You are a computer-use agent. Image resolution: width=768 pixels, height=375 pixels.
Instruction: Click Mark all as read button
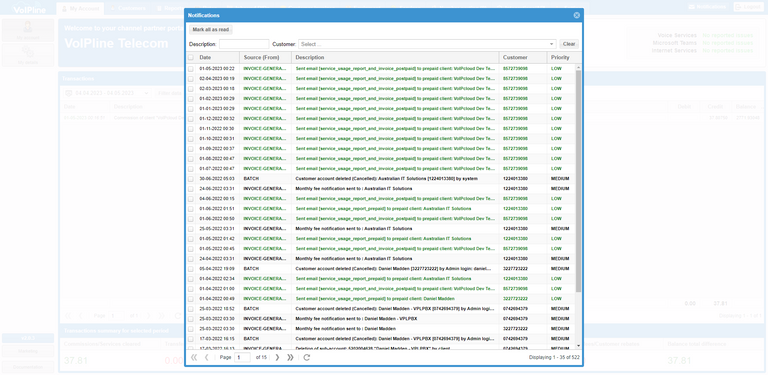click(x=211, y=30)
